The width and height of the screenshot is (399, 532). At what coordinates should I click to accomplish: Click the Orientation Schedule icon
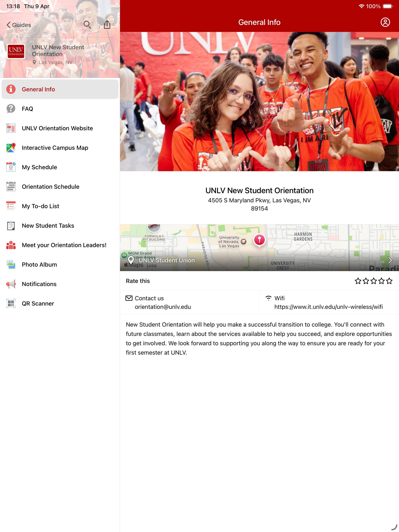[11, 187]
